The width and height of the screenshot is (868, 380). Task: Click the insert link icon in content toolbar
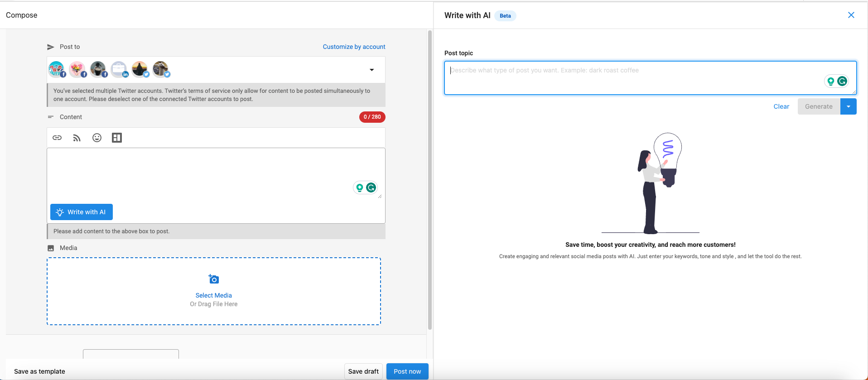(57, 138)
